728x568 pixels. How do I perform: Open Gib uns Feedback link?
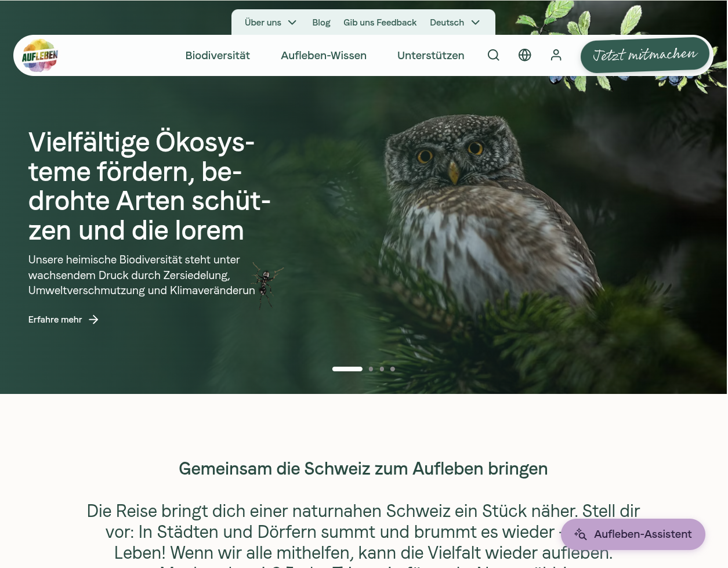(380, 23)
